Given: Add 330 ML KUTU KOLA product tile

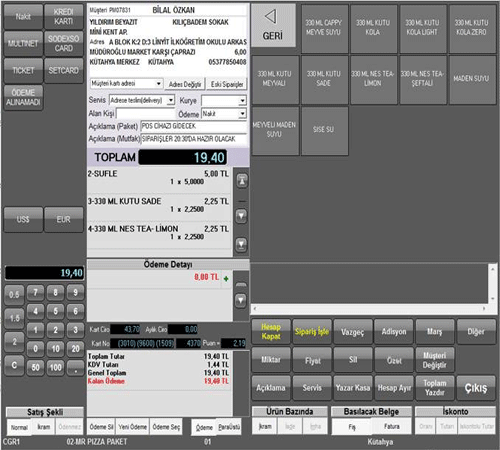Looking at the screenshot, I should coord(373,28).
